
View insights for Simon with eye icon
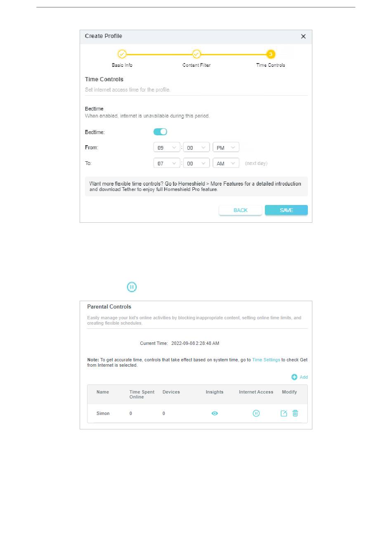(x=215, y=413)
